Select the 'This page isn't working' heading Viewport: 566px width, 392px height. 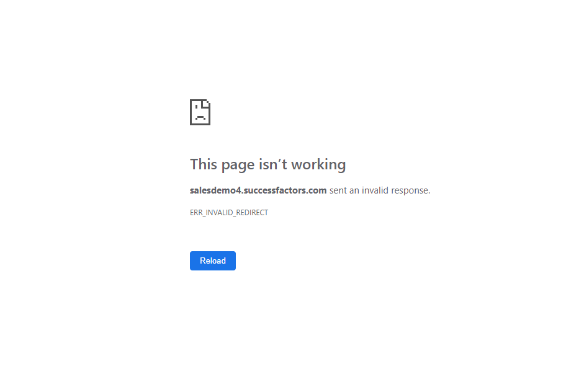[x=268, y=164]
